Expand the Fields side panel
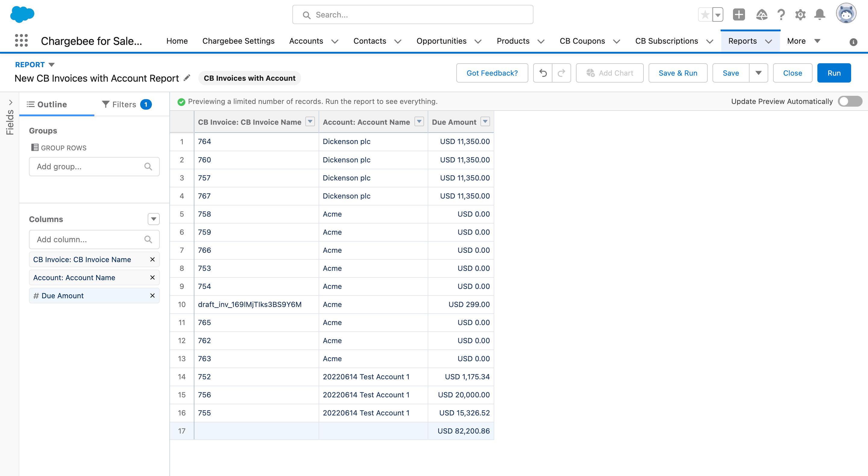868x476 pixels. click(x=11, y=102)
